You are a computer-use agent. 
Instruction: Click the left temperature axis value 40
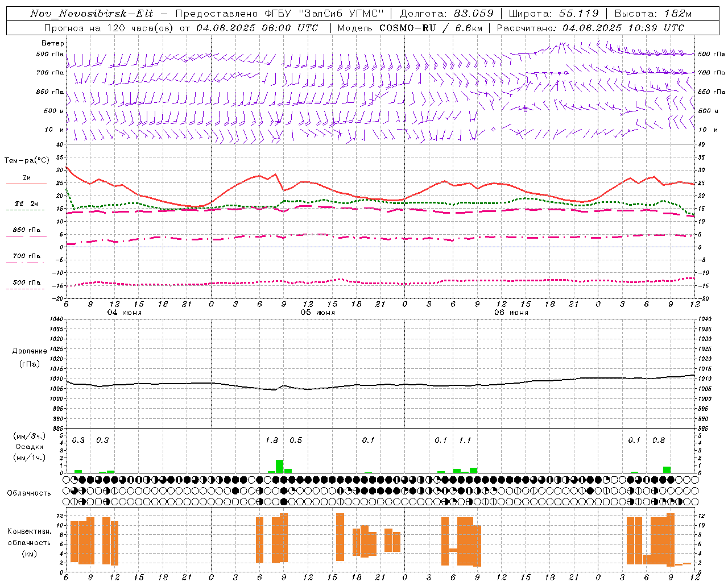click(x=60, y=145)
